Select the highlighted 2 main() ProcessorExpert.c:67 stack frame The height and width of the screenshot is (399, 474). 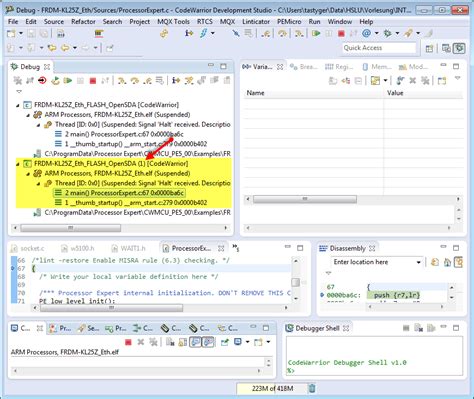pos(119,193)
